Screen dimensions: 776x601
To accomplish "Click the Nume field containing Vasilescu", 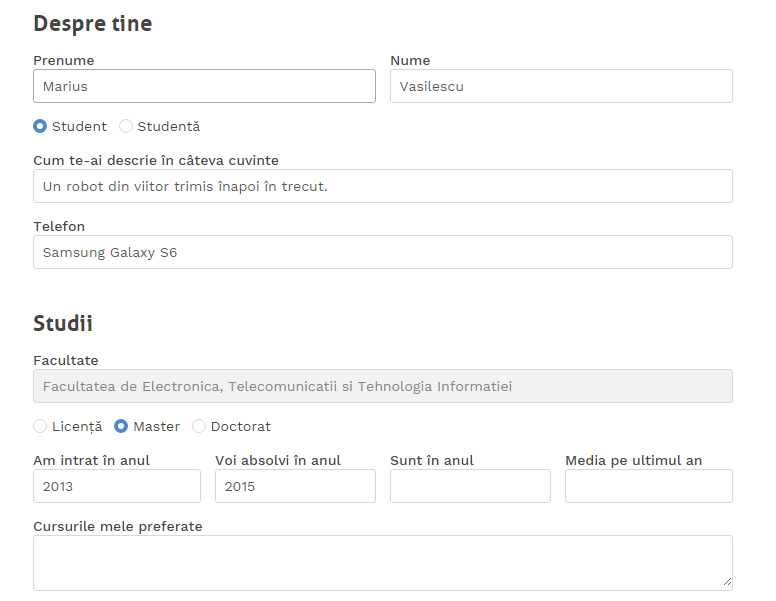I will 561,86.
